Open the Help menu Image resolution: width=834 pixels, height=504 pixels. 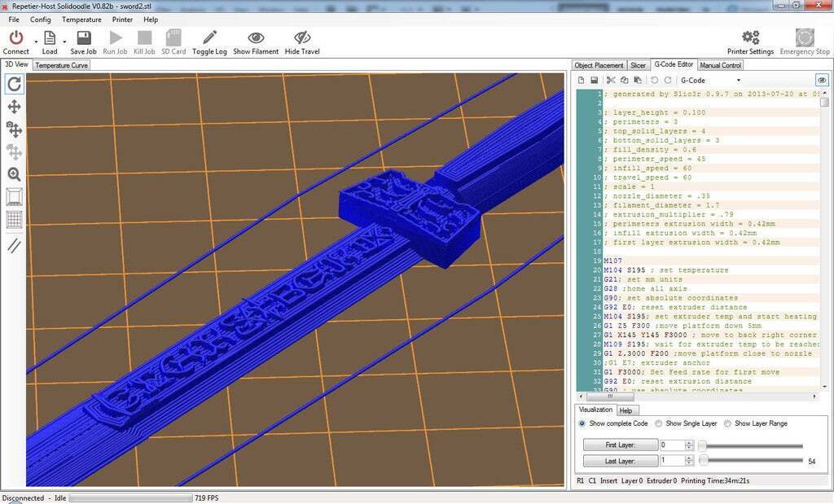tap(151, 20)
